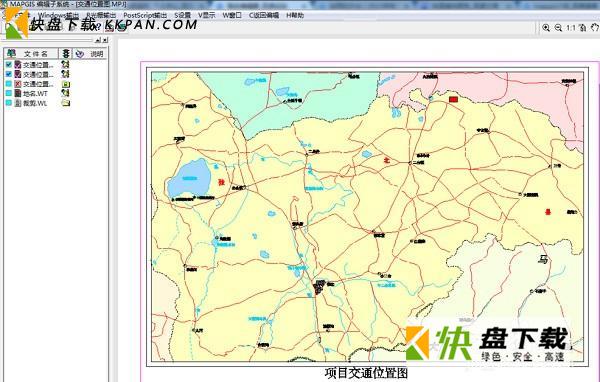Click status icon of second 交通位置 row
This screenshot has height=382, width=600.
point(65,74)
